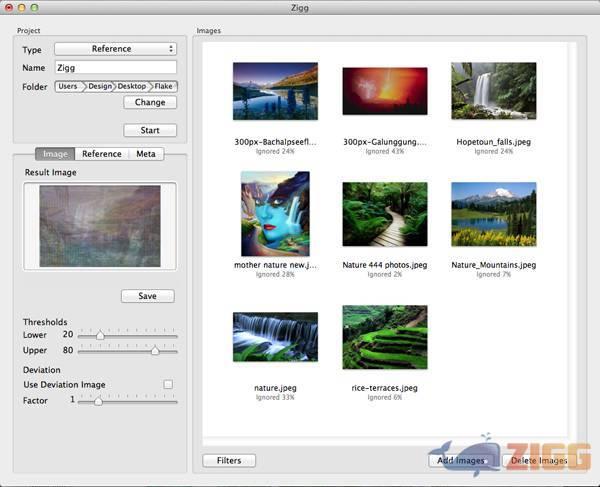Image resolution: width=600 pixels, height=487 pixels.
Task: Enable the Use Deviation Image checkbox
Action: click(168, 384)
